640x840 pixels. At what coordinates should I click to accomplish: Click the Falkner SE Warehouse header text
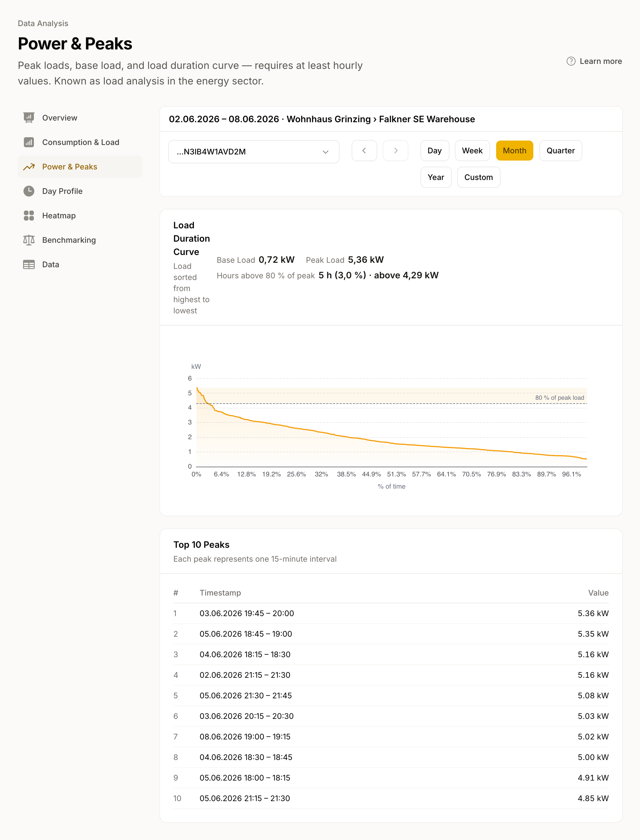coord(427,119)
